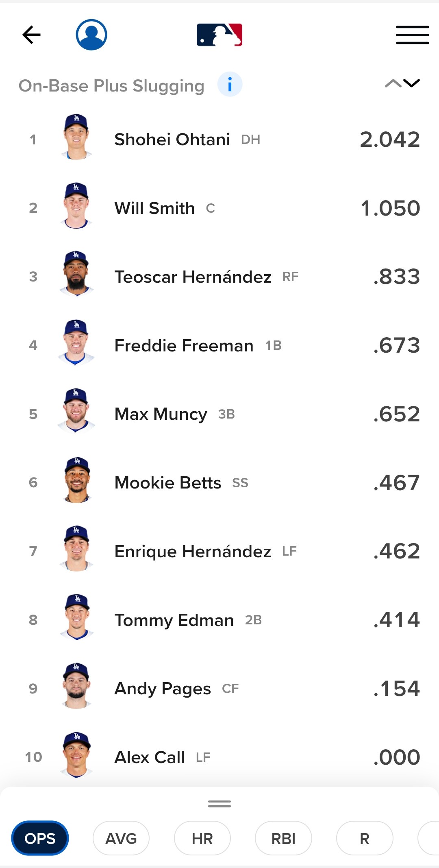This screenshot has height=868, width=439.
Task: Select the R stat tab
Action: 365,838
